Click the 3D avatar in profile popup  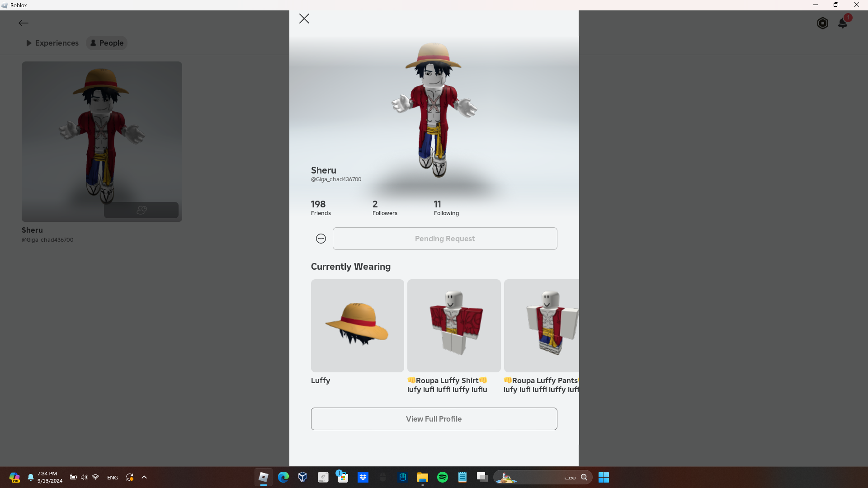(434, 110)
